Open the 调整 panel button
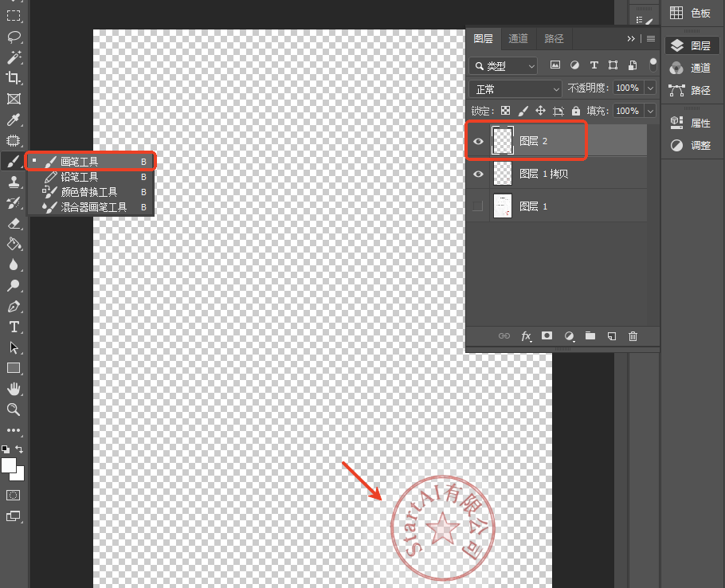 coord(692,145)
